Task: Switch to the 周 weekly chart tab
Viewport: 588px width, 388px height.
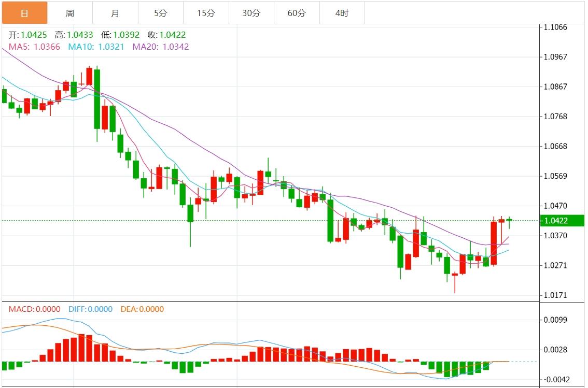Action: [x=69, y=13]
